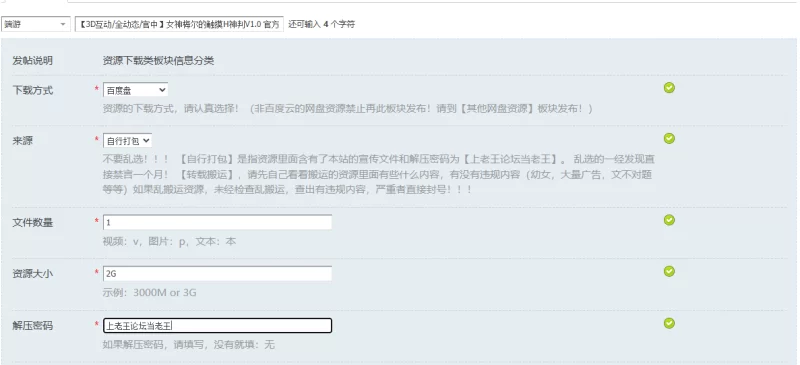800x365 pixels.
Task: Click hint text 示例：3000M or 3G
Action: pos(149,293)
